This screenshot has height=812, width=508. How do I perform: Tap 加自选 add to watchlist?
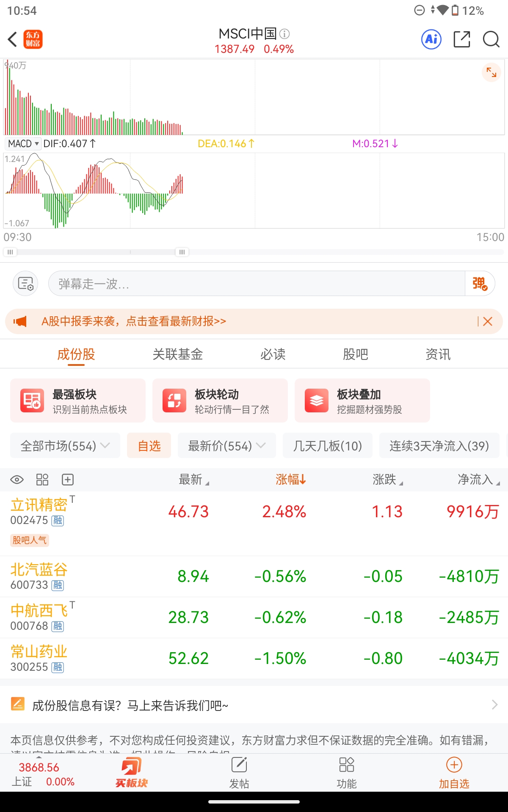tap(454, 773)
